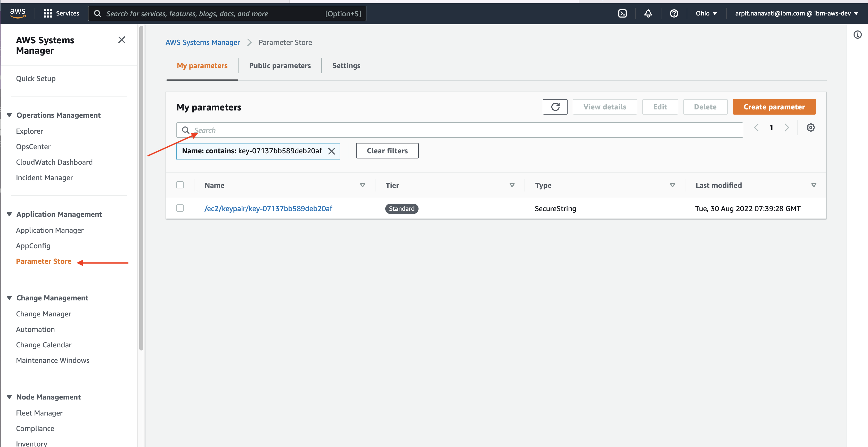Open Incident Manager in the sidebar
This screenshot has height=447, width=868.
(x=44, y=178)
